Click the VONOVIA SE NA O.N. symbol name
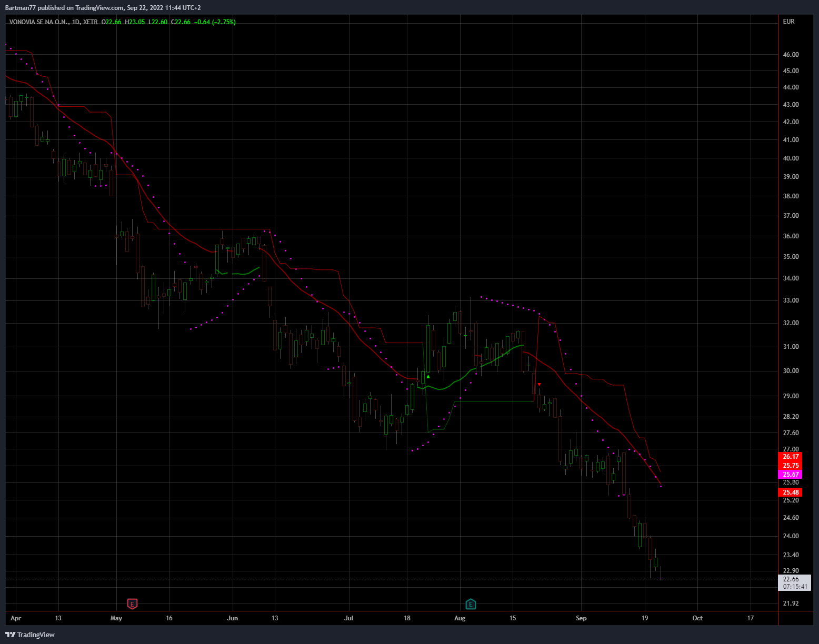 point(39,22)
